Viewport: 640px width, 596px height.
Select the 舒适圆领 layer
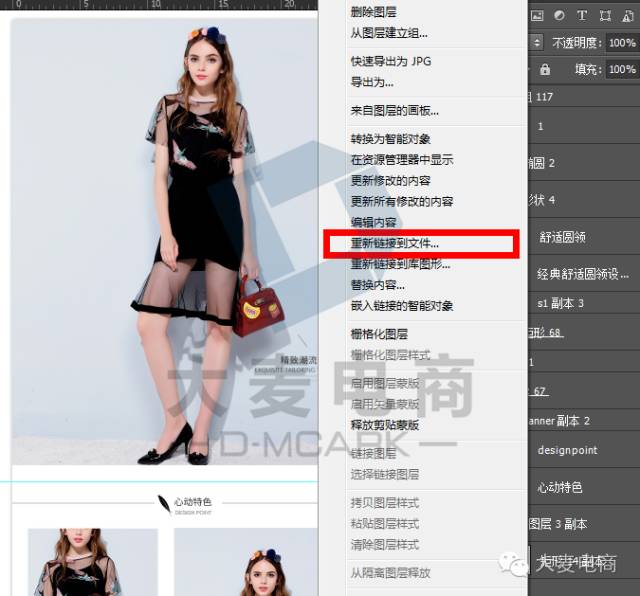click(x=584, y=237)
